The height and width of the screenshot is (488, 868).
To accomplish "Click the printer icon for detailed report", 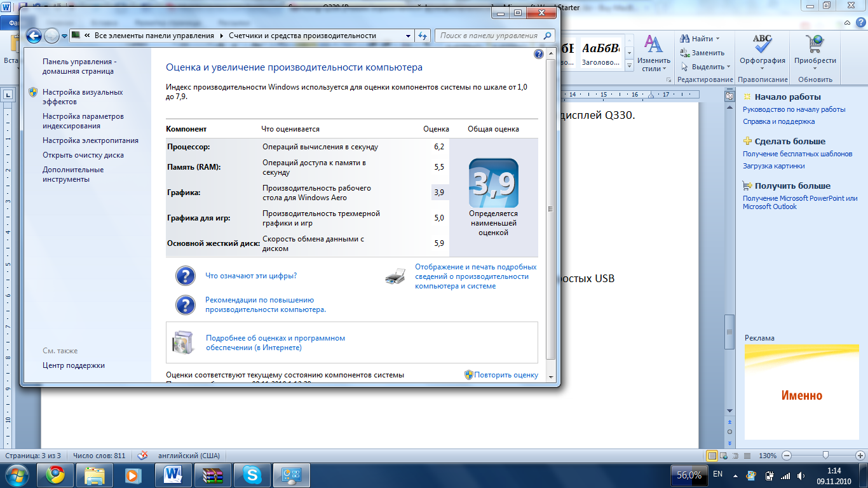I will [x=395, y=276].
